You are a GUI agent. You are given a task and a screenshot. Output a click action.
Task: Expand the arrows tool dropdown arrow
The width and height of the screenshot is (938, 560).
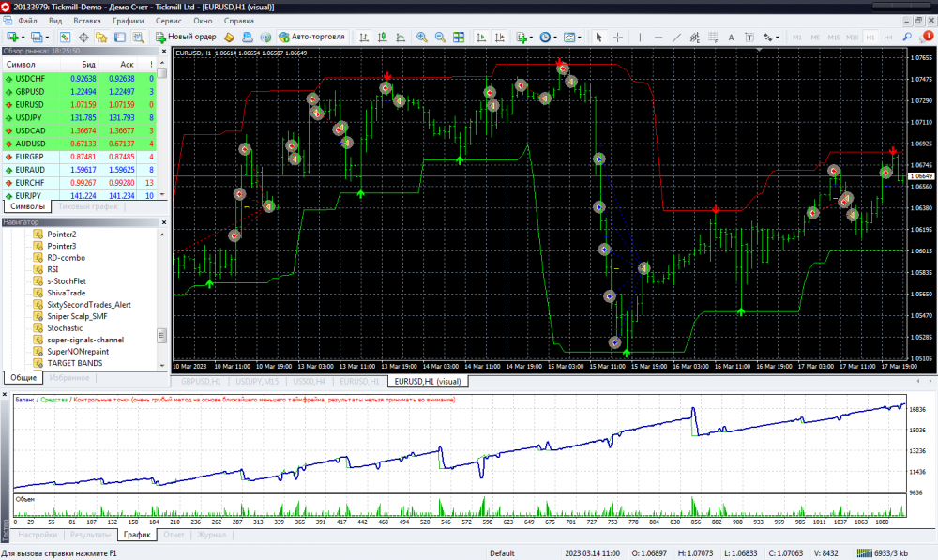[777, 38]
